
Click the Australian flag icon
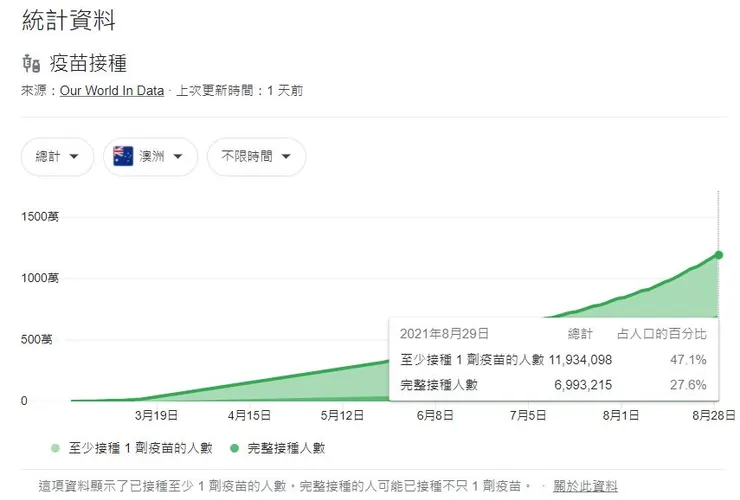(123, 156)
